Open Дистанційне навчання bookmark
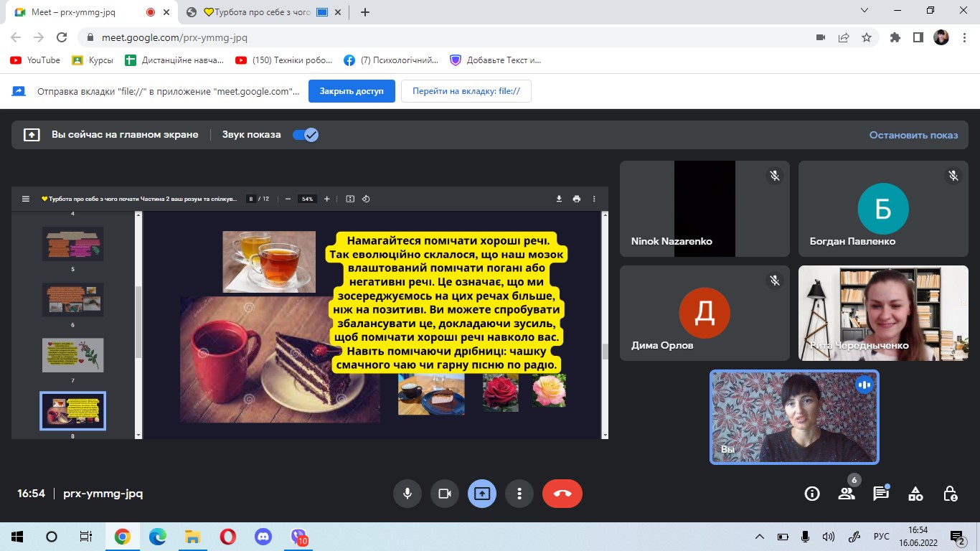This screenshot has width=980, height=551. click(x=174, y=60)
